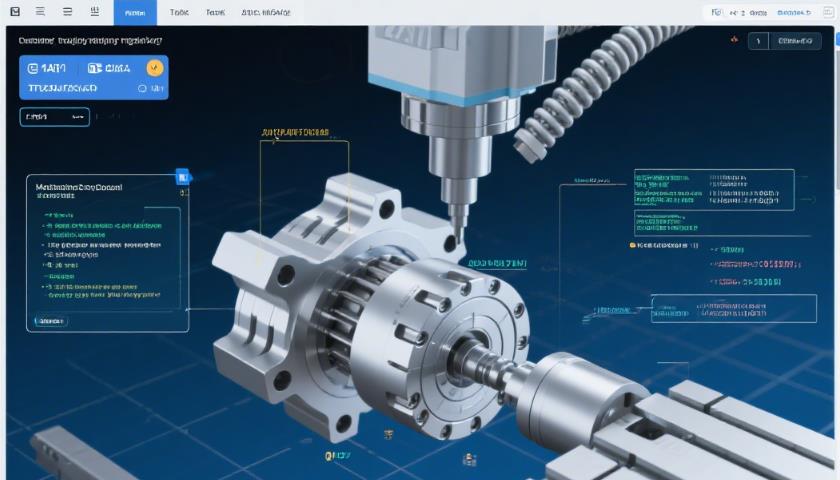Click the orange bullet item in right annotations
Screen dimensions: 840x480
(664, 245)
